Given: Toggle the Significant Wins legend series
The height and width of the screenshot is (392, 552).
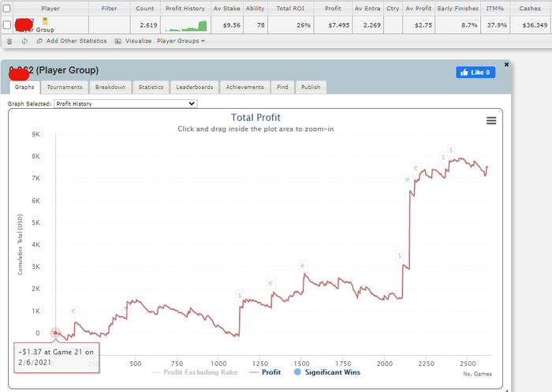Looking at the screenshot, I should click(327, 372).
